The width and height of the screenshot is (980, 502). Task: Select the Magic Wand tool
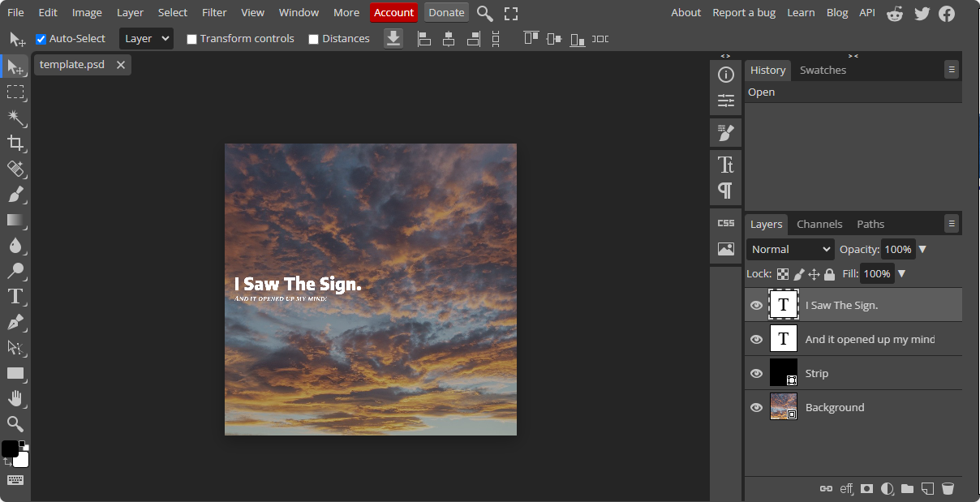15,118
